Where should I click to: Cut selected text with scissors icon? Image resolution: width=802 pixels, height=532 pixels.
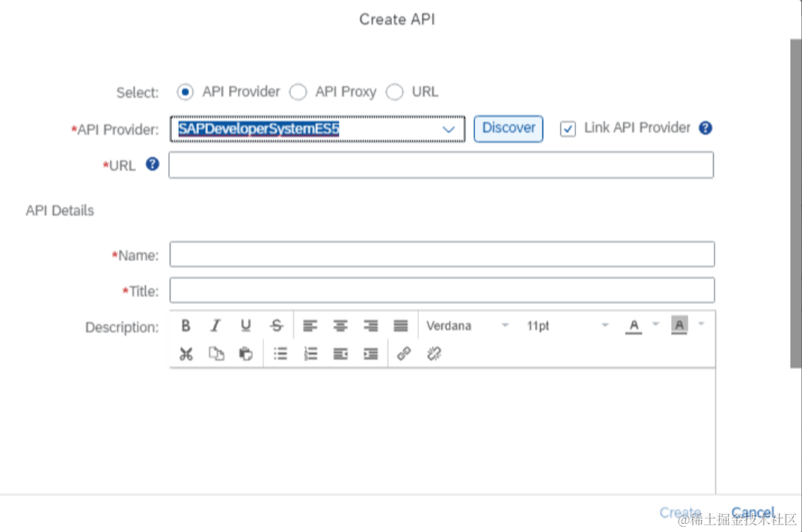pyautogui.click(x=186, y=353)
